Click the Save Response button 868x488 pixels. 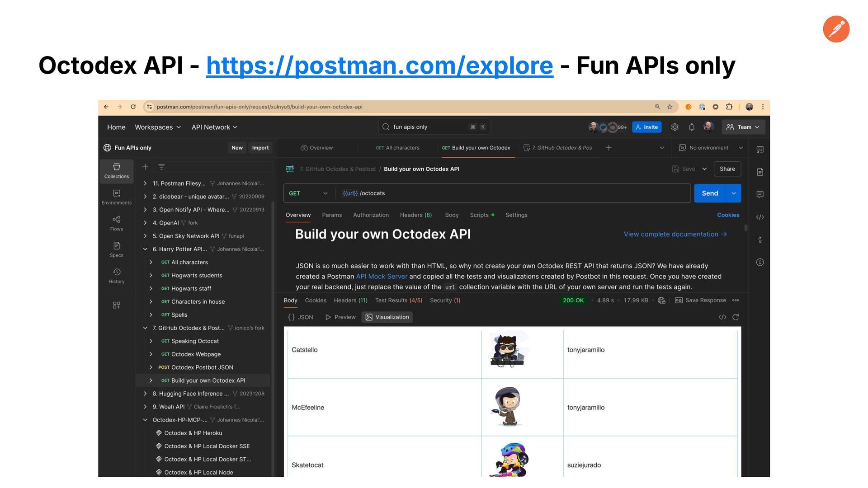point(701,300)
